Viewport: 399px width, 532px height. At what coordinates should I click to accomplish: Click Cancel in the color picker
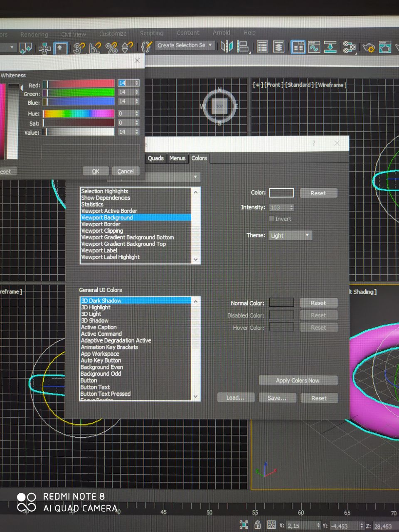pyautogui.click(x=126, y=171)
